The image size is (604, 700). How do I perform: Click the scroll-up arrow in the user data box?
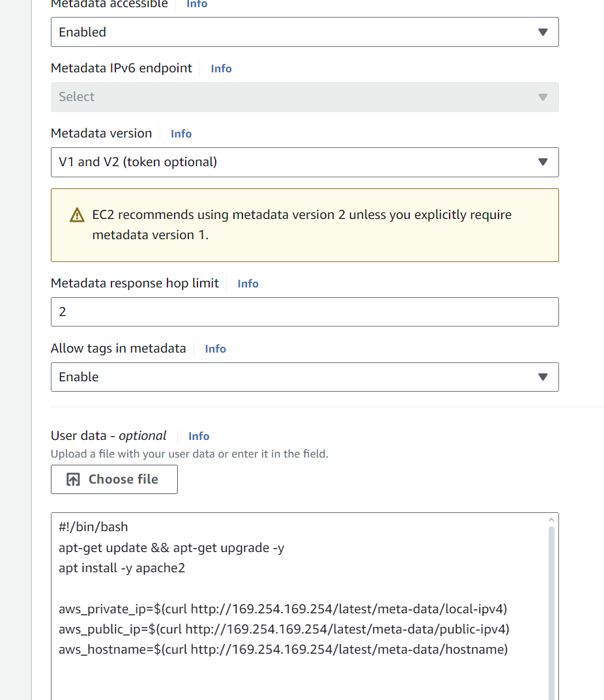click(551, 519)
